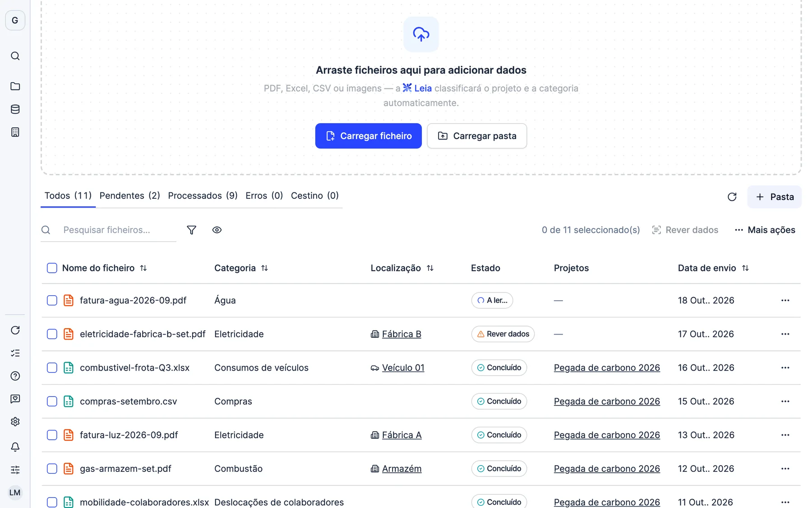Open the database icon in sidebar
Screen dimensions: 812x508
click(x=15, y=109)
